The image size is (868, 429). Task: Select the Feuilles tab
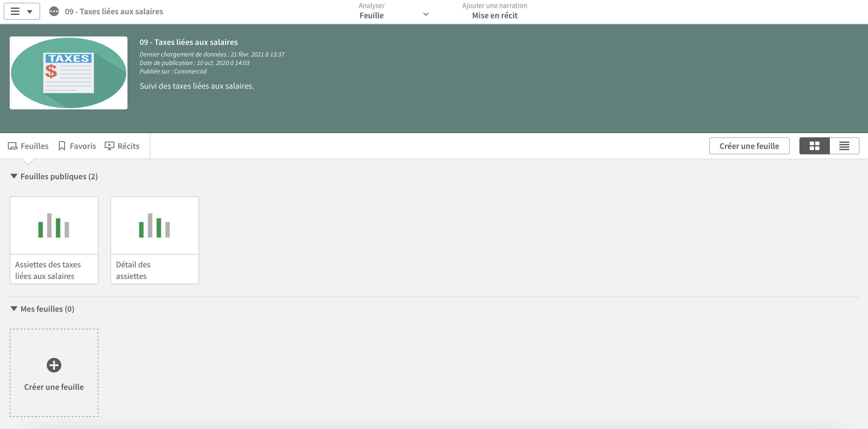pyautogui.click(x=28, y=146)
